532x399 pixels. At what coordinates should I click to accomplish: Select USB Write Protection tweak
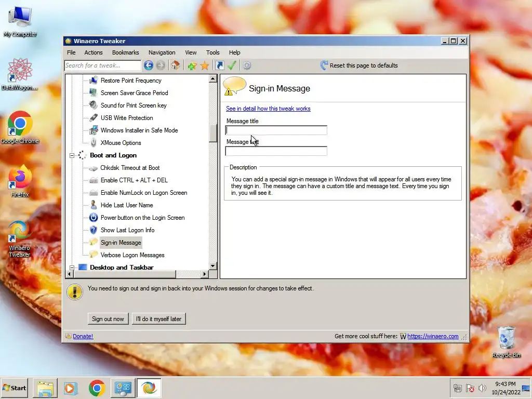[127, 118]
